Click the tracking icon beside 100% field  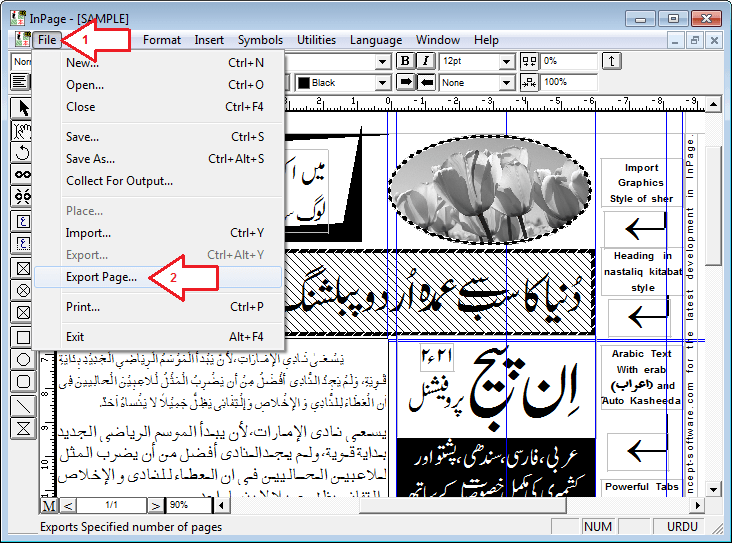click(x=529, y=83)
